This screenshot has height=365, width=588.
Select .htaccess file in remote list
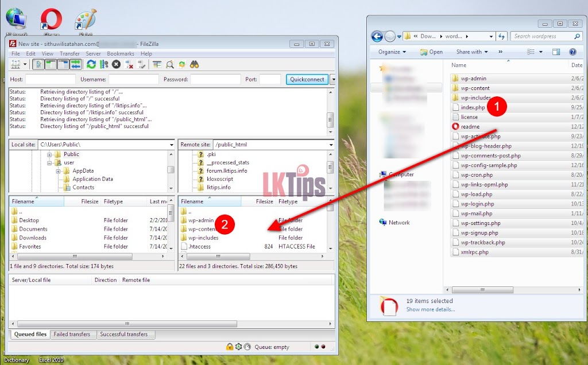199,247
